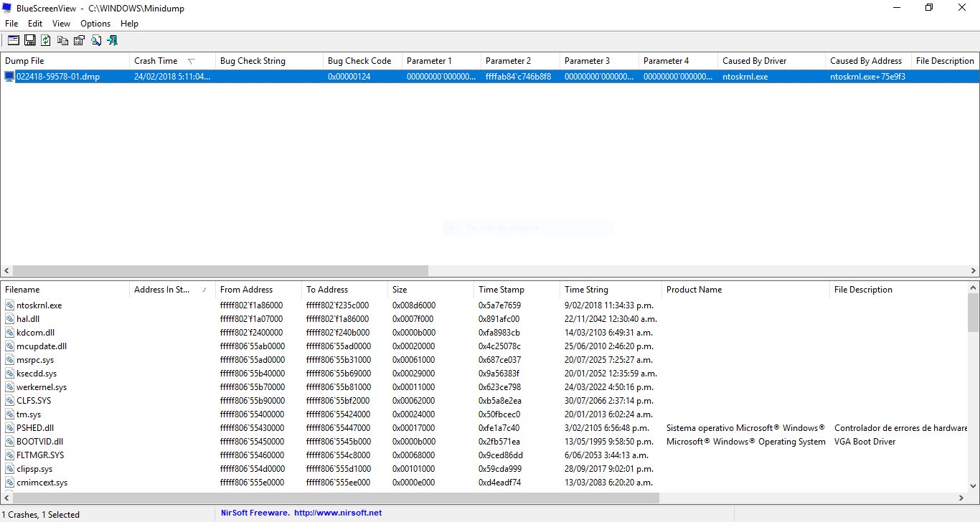This screenshot has width=980, height=522.
Task: Sort by the Parameter 2 column header
Action: pyautogui.click(x=520, y=61)
